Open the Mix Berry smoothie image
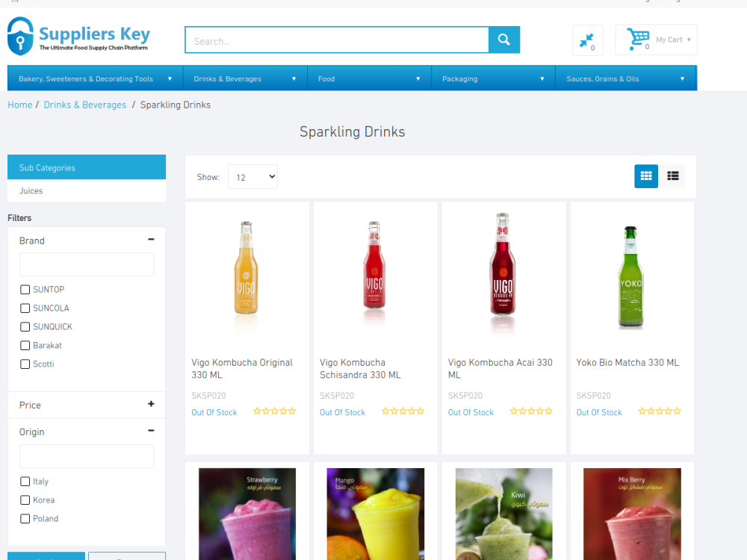This screenshot has width=747, height=560. tap(632, 514)
